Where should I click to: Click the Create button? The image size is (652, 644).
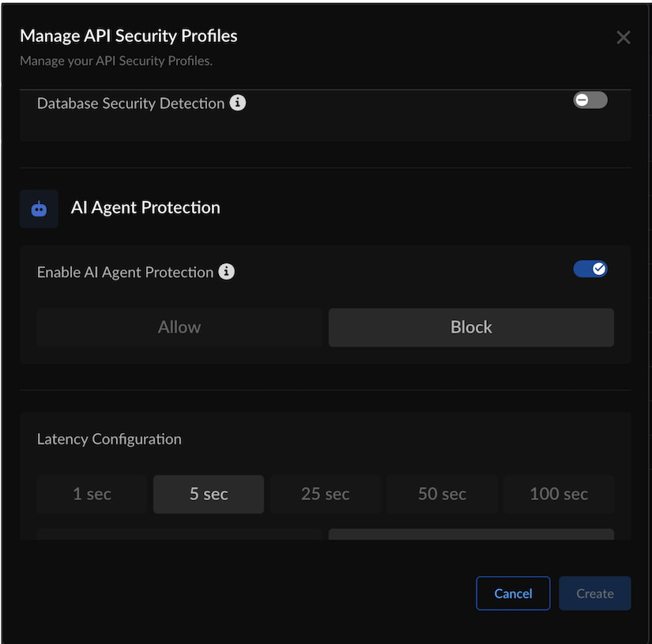(594, 593)
